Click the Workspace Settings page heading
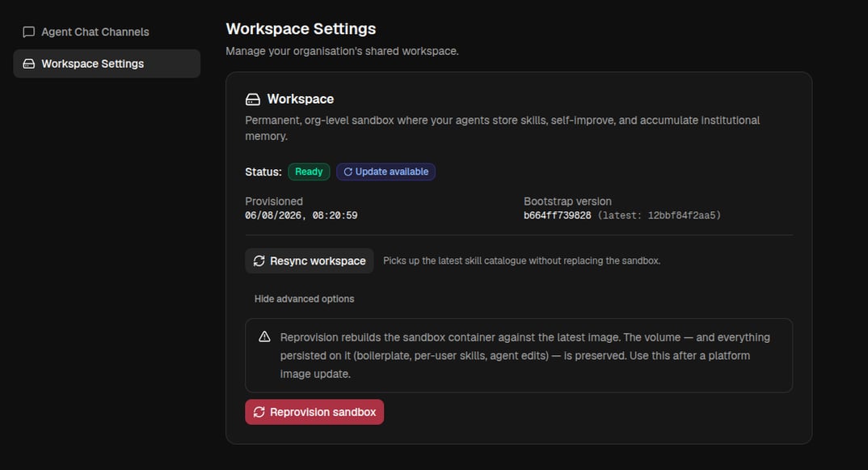The height and width of the screenshot is (470, 868). point(301,29)
